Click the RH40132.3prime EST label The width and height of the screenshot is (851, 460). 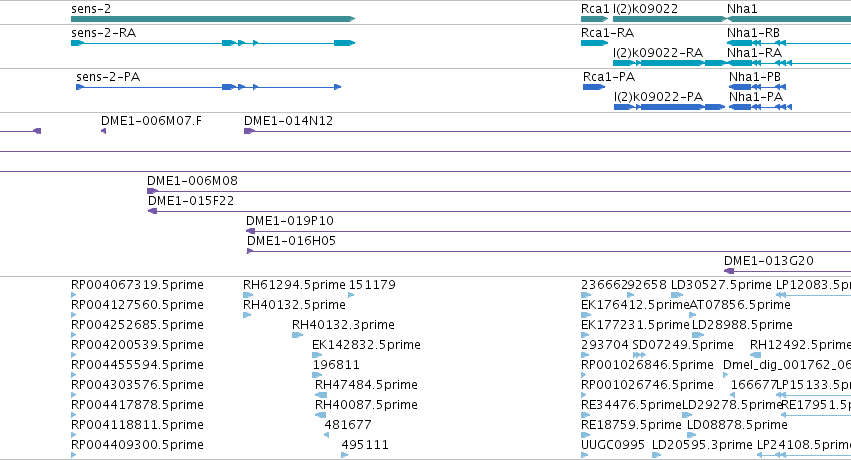(x=343, y=325)
